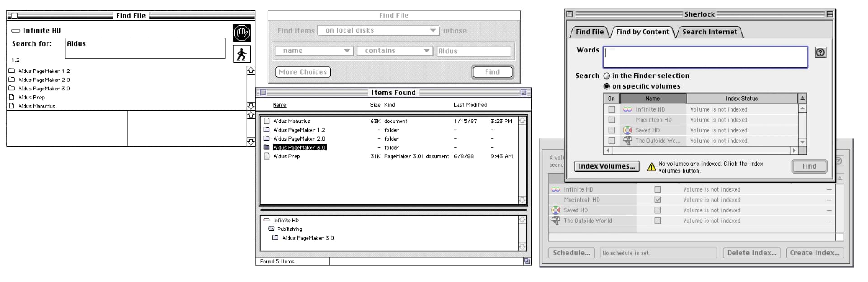Switch to the Search Internet tab

[709, 32]
